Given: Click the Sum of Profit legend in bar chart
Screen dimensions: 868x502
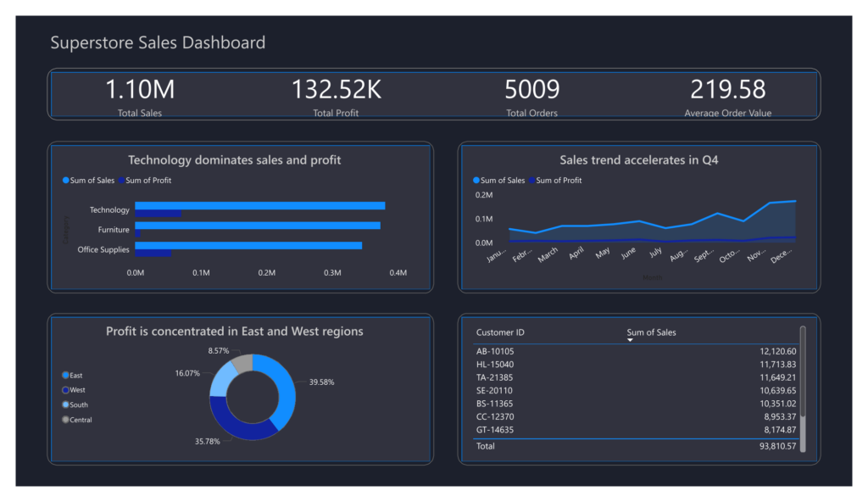Looking at the screenshot, I should tap(145, 180).
